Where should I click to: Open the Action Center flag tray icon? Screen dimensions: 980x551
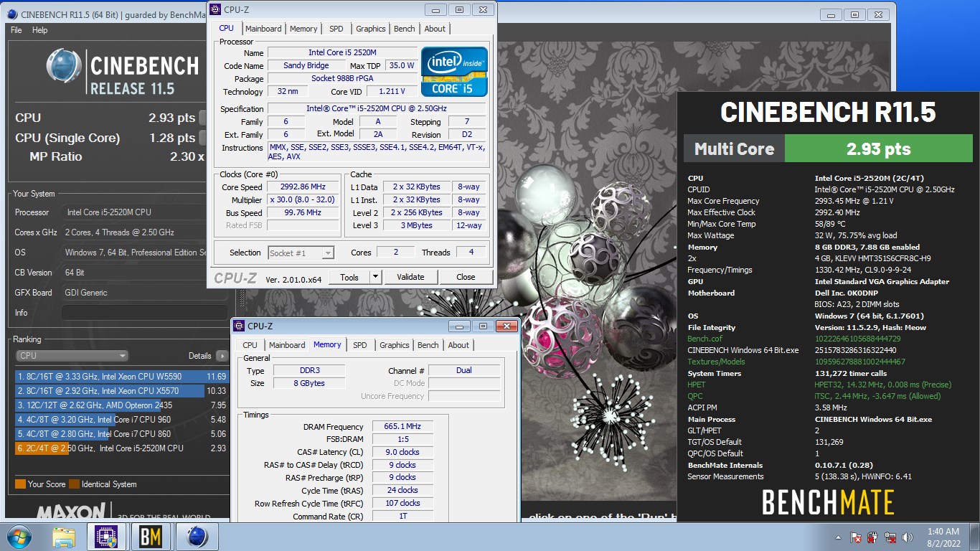pyautogui.click(x=856, y=537)
